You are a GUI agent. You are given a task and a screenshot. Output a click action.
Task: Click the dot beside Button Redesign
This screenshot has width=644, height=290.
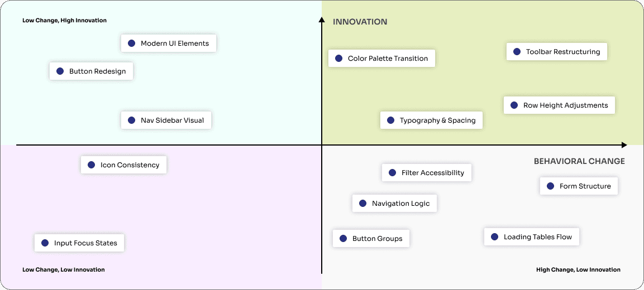click(x=60, y=71)
